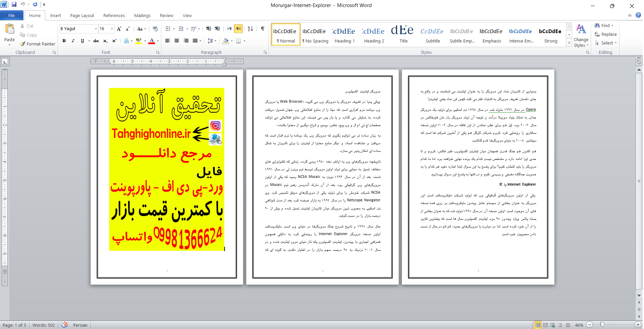Open the font name dropdown showing B Yagut
Screen dimensions: 644x329
pos(96,29)
